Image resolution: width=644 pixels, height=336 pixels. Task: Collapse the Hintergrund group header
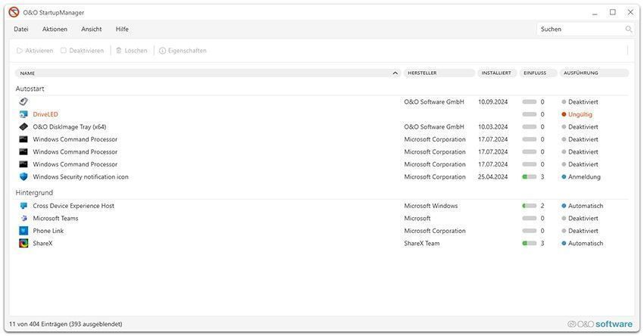(34, 193)
